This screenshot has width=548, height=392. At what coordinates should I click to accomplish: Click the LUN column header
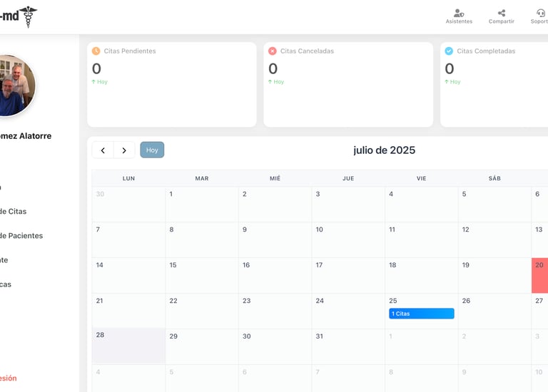click(x=128, y=178)
